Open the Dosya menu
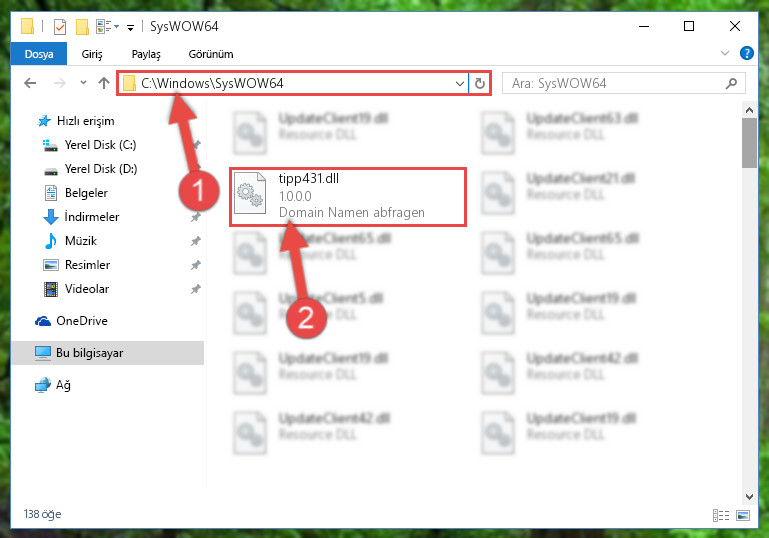The height and width of the screenshot is (538, 769). 39,54
